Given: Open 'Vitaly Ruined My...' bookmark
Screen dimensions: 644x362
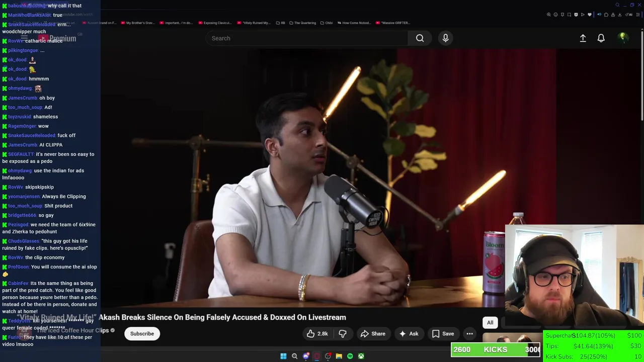Looking at the screenshot, I should coord(254,23).
